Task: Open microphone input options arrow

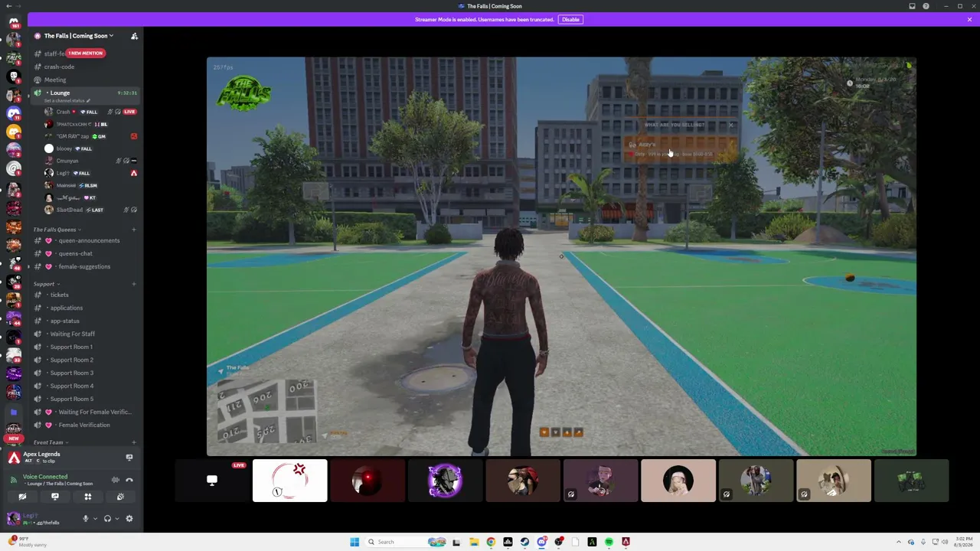Action: (x=95, y=519)
